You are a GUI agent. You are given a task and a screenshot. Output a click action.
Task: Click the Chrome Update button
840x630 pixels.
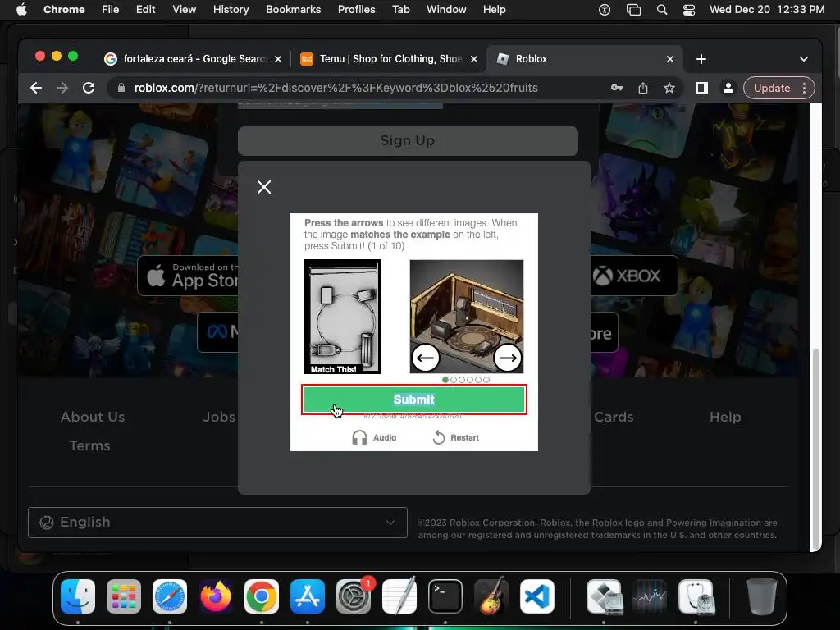pos(771,88)
